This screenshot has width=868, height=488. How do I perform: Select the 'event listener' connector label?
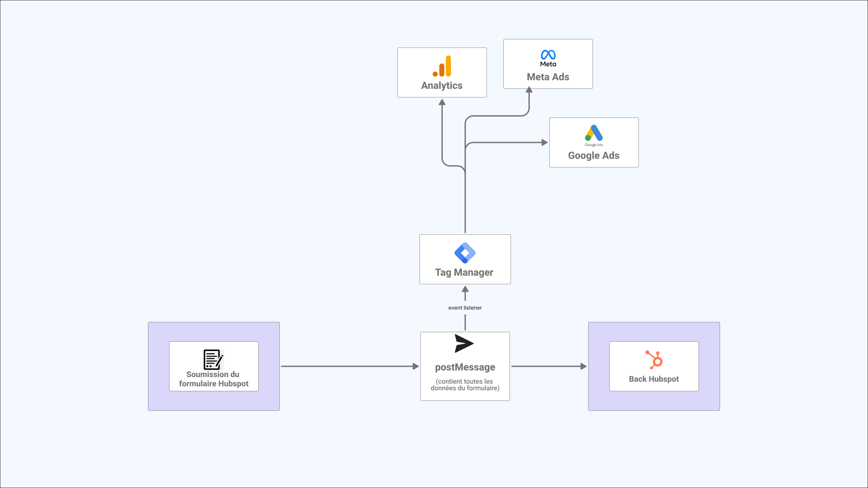coord(465,308)
